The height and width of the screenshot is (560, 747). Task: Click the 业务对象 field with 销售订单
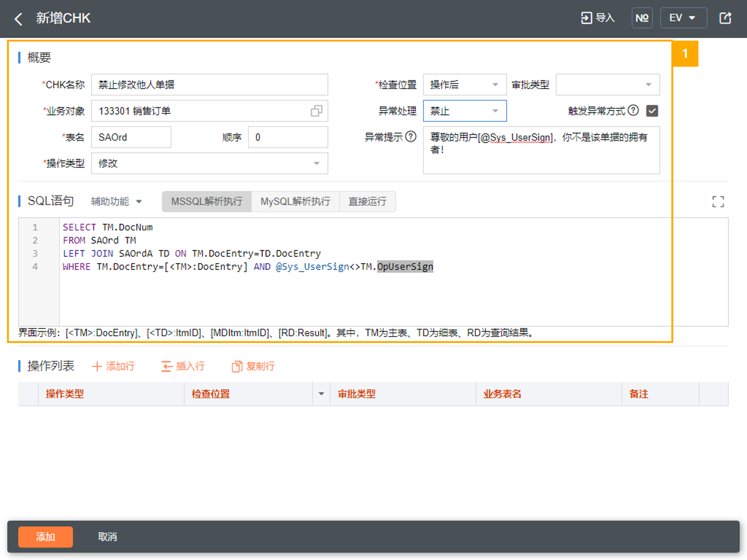[x=210, y=111]
